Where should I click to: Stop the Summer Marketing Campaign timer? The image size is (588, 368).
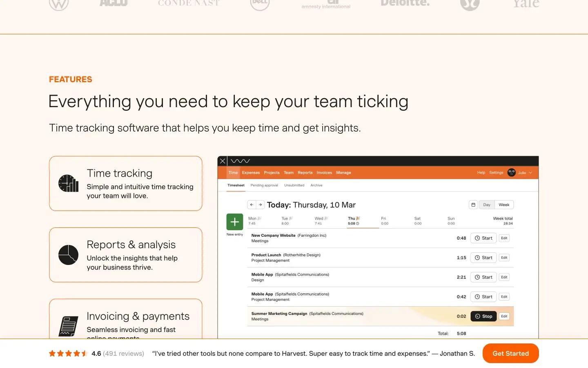point(483,316)
